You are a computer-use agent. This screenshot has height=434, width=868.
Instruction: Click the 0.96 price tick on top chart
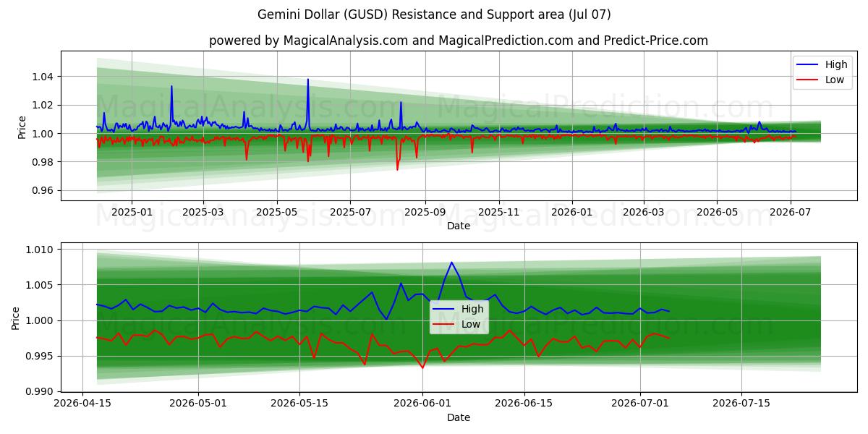tap(44, 191)
